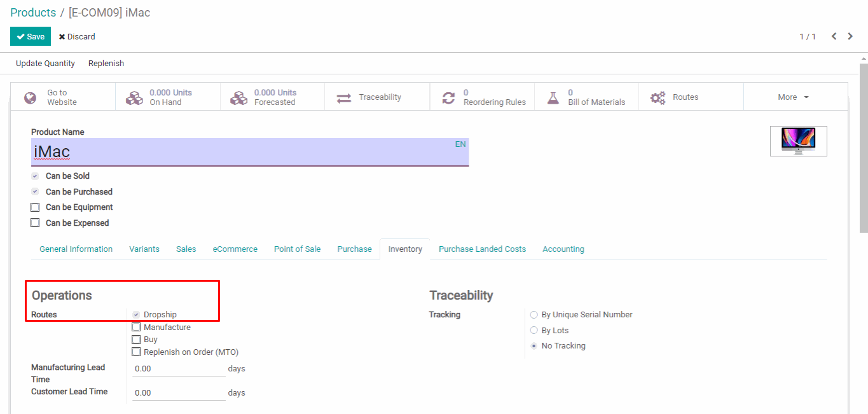Open Bill of Materials flask icon
Screen dimensions: 868x414
(x=553, y=98)
